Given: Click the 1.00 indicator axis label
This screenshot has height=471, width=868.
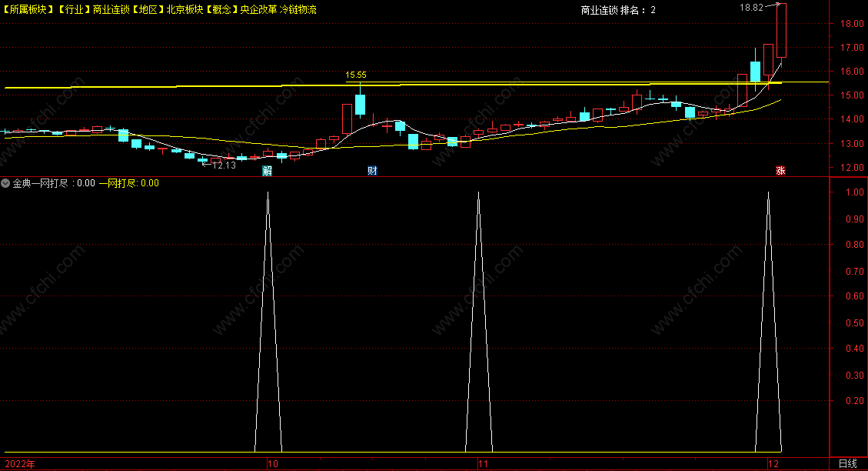Looking at the screenshot, I should [855, 192].
